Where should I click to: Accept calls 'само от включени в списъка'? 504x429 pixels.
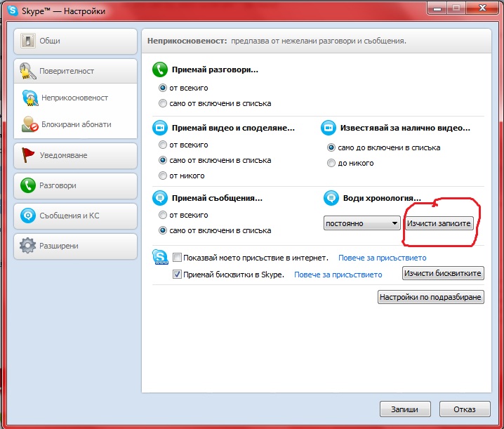click(x=163, y=103)
